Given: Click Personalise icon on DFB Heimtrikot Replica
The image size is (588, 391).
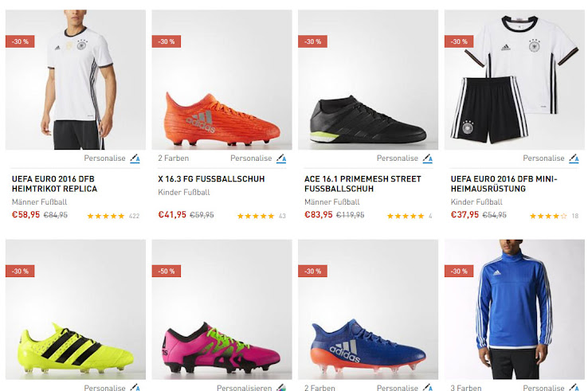Looking at the screenshot, I should pos(135,158).
